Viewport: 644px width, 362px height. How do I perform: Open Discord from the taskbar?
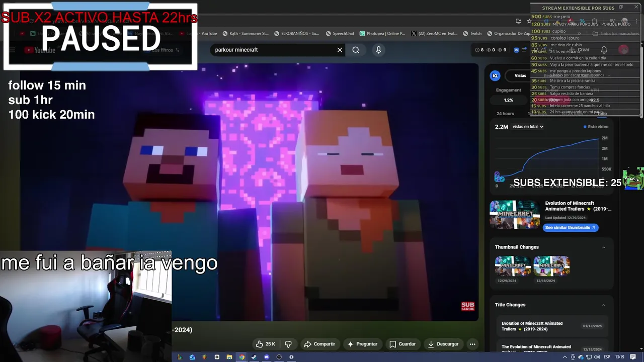(x=267, y=357)
